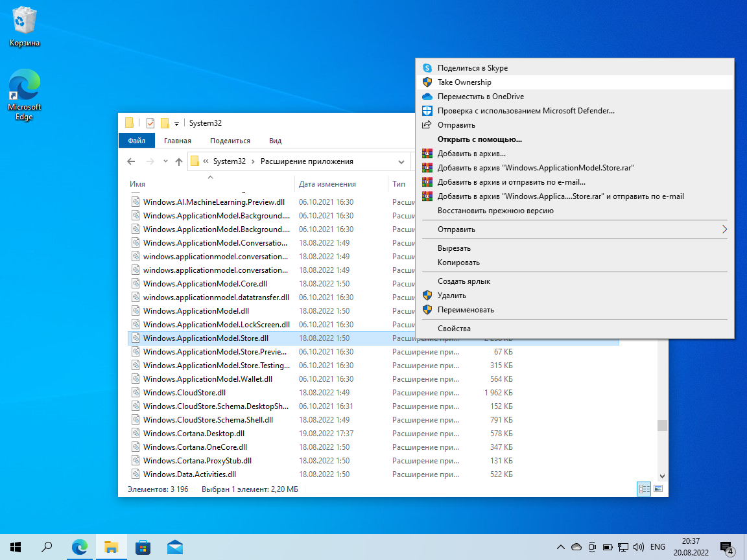The image size is (747, 560).
Task: Expand address bar history dropdown
Action: tap(401, 162)
